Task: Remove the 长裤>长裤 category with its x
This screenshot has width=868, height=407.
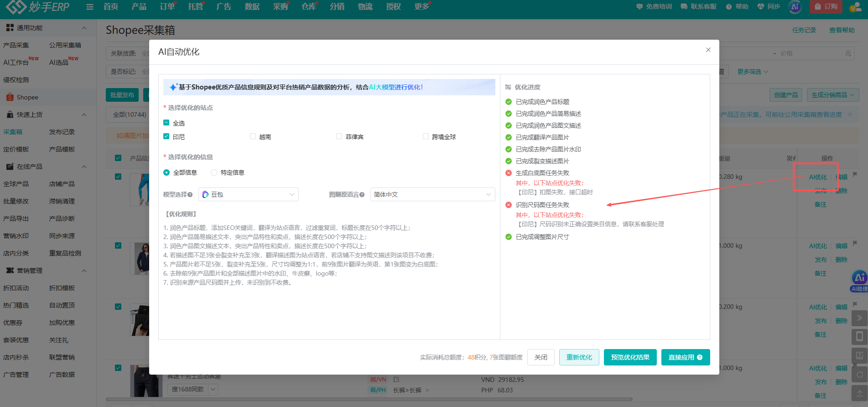Action: coord(427,390)
